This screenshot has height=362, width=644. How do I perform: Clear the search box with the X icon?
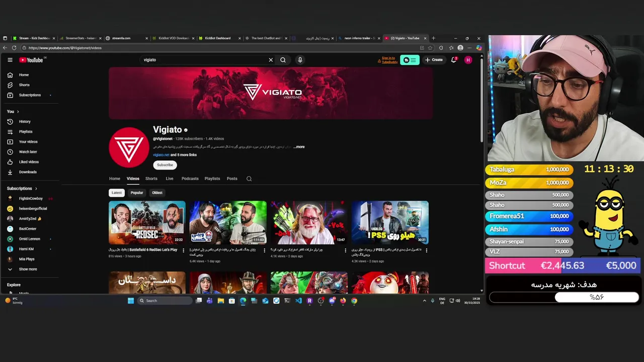click(x=271, y=60)
